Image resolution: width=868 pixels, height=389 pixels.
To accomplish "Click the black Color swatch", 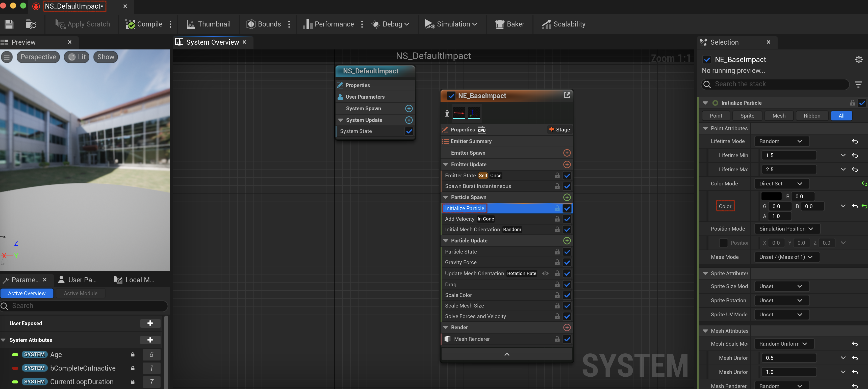I will 771,196.
